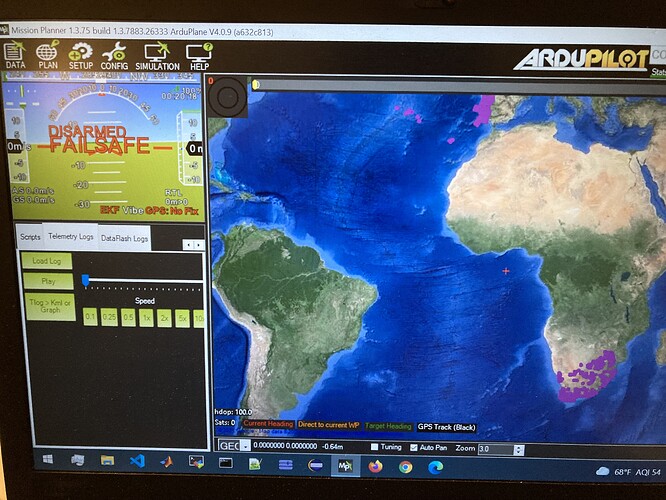Click the Vibe status in the HUD
The height and width of the screenshot is (500, 666).
[x=133, y=210]
